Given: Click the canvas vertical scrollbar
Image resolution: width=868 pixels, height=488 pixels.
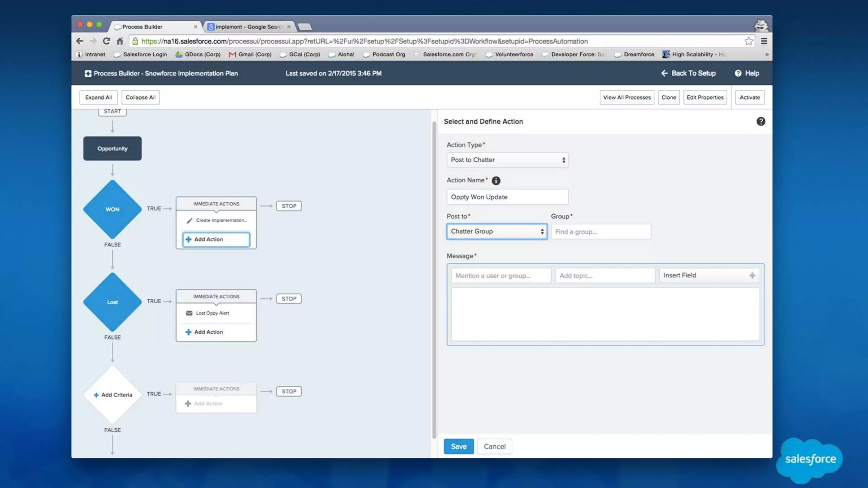Looking at the screenshot, I should 434,280.
